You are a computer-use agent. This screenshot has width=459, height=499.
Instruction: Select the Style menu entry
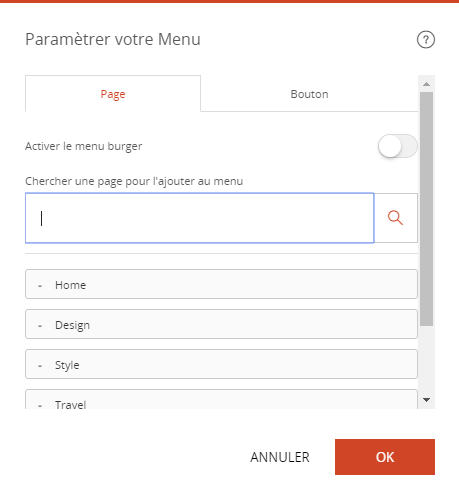(221, 364)
